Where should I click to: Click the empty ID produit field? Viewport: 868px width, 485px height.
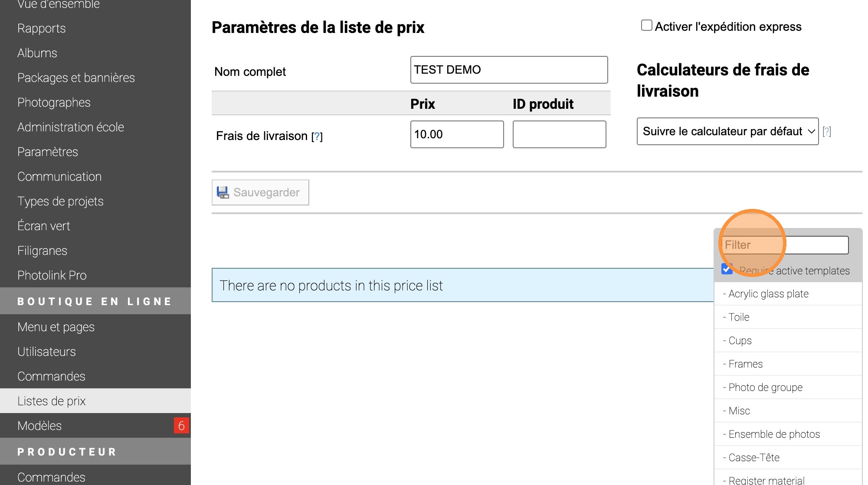[x=559, y=134]
